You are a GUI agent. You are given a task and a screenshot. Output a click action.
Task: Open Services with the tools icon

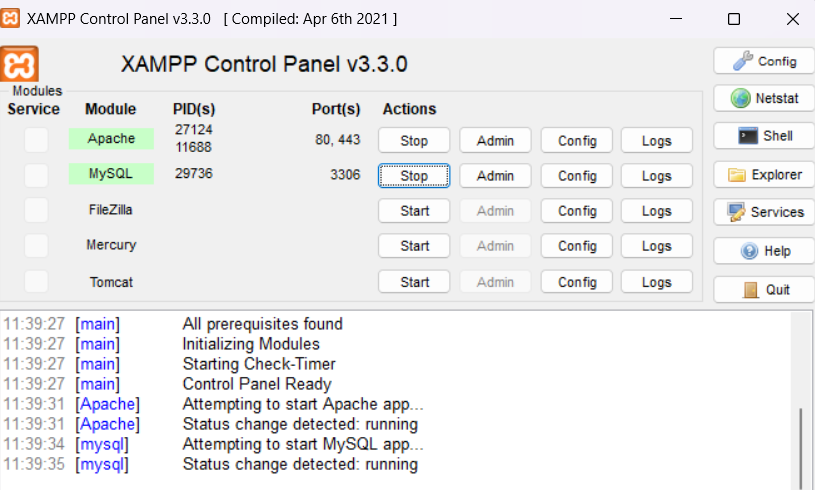[763, 212]
